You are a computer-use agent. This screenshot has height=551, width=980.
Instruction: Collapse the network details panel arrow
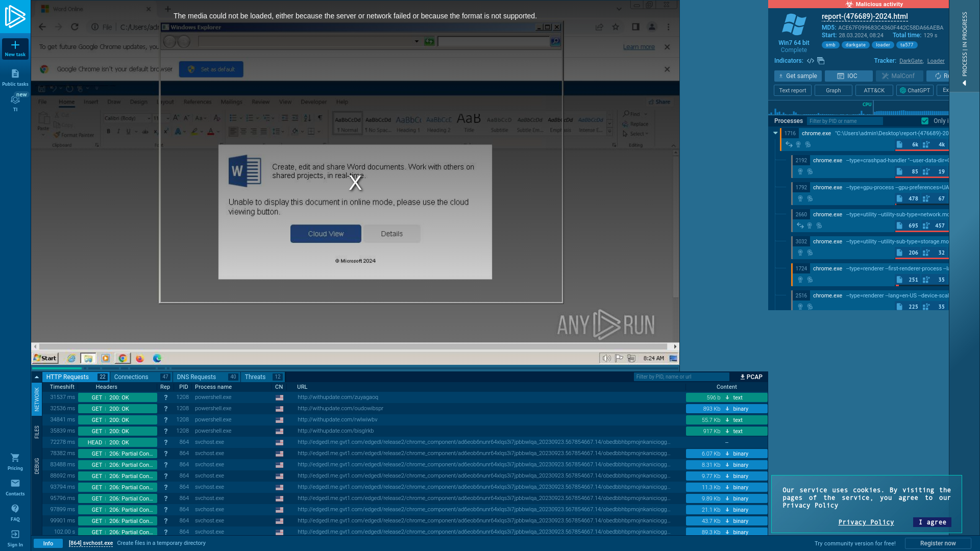pos(37,377)
